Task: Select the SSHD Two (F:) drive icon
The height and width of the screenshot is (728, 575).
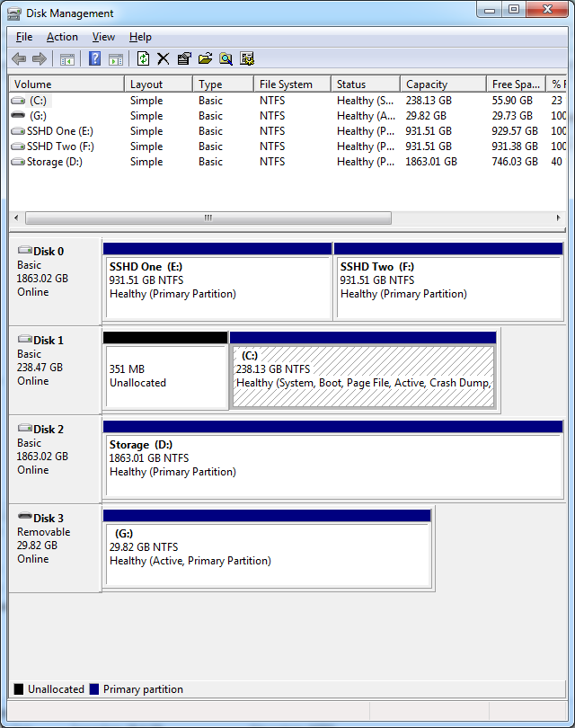Action: coord(18,146)
